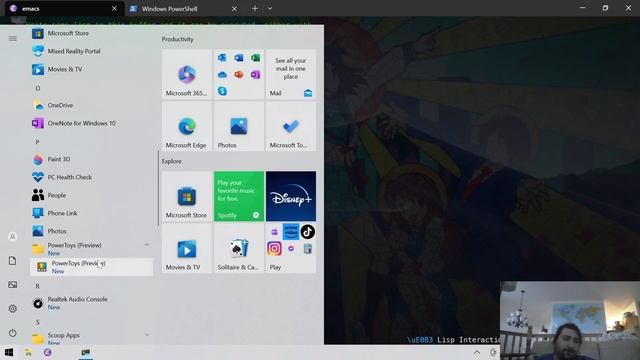
Task: Click Word icon in Office apps tile
Action: point(239,58)
